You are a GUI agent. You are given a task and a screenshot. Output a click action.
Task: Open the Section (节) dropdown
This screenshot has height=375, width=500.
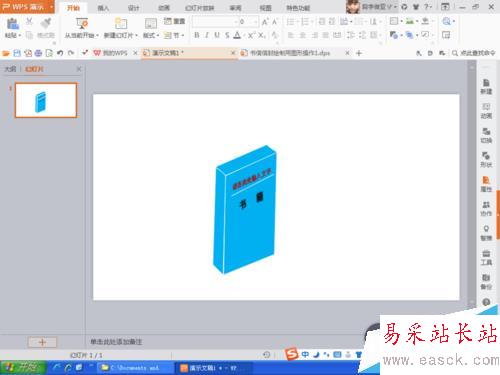point(174,35)
